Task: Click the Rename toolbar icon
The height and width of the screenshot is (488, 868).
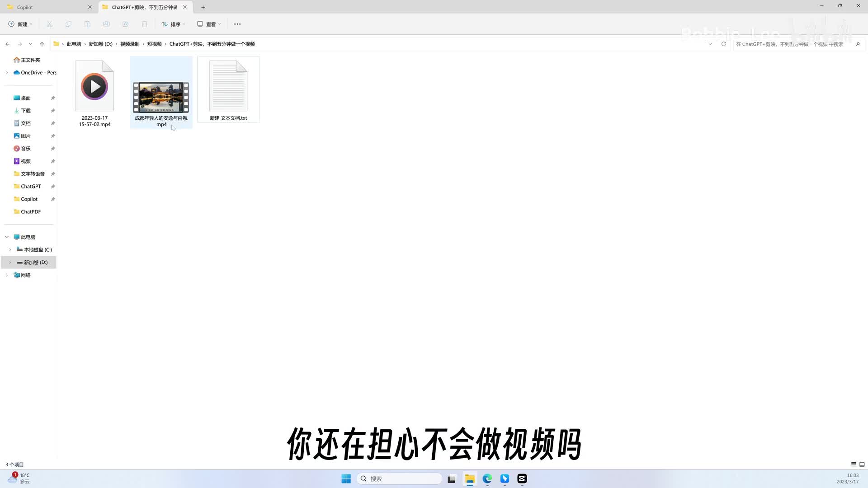Action: click(106, 24)
